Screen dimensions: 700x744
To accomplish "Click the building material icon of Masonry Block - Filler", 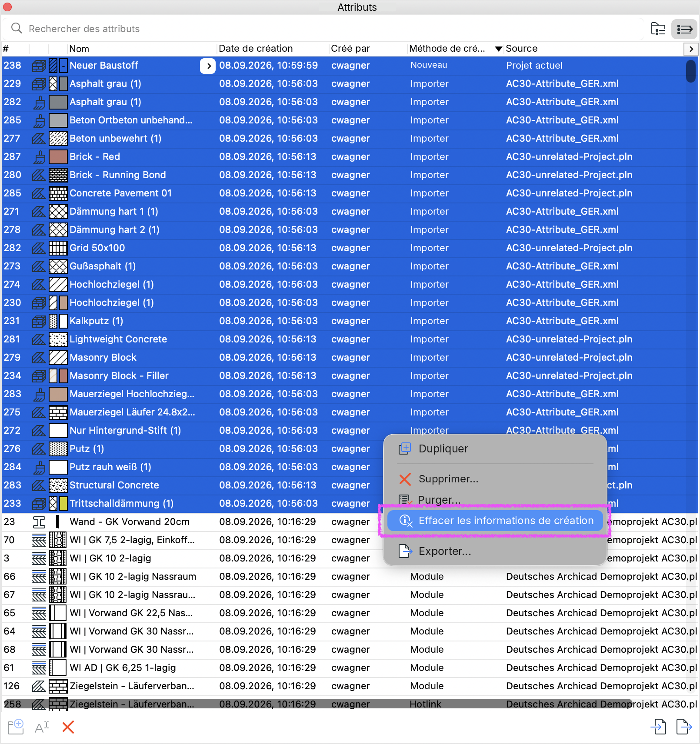I will pyautogui.click(x=39, y=375).
